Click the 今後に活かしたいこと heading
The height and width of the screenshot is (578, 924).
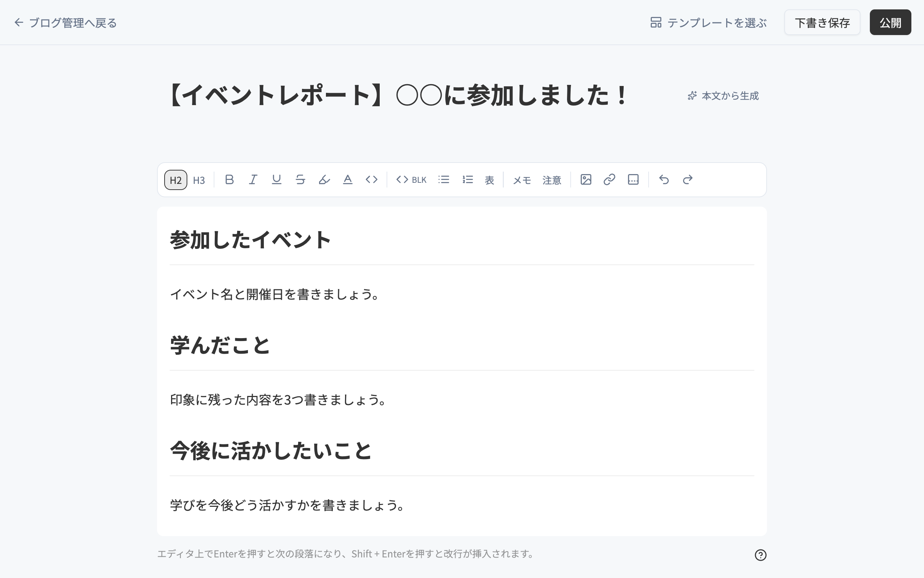click(271, 451)
